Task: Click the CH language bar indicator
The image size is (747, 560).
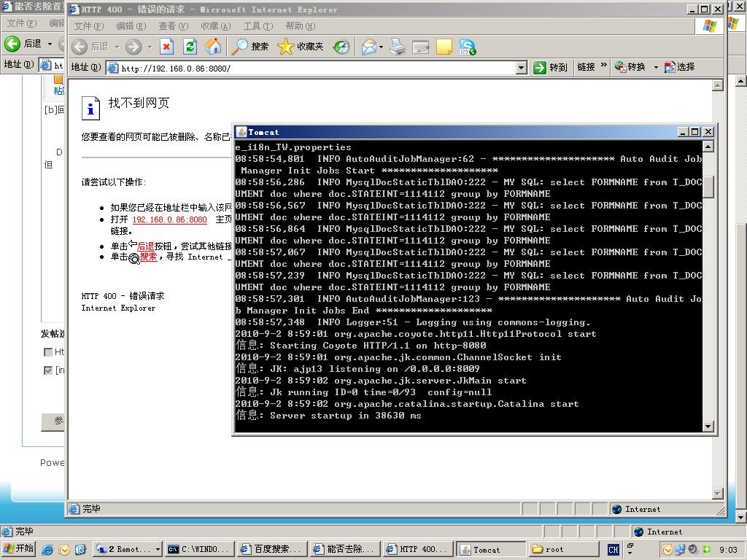Action: click(x=613, y=550)
